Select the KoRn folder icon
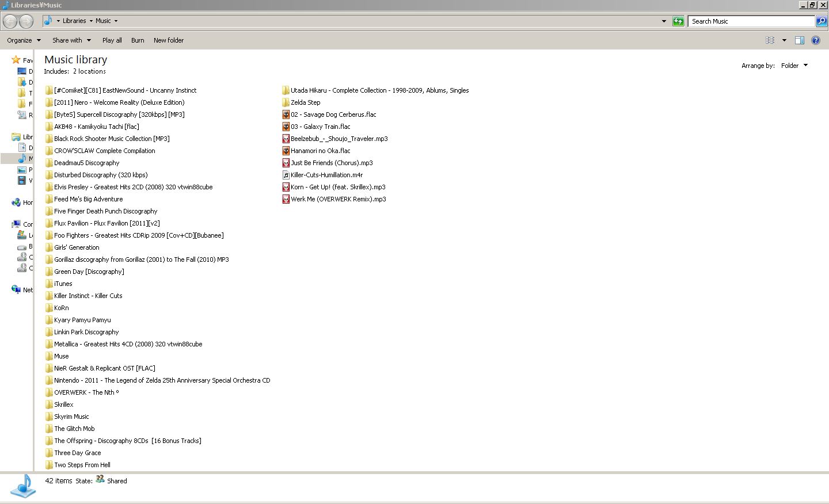829x504 pixels. 49,308
